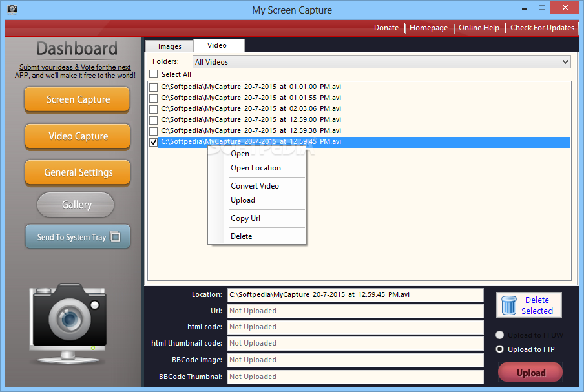This screenshot has width=584, height=392.
Task: Open the Gallery button
Action: 76,205
